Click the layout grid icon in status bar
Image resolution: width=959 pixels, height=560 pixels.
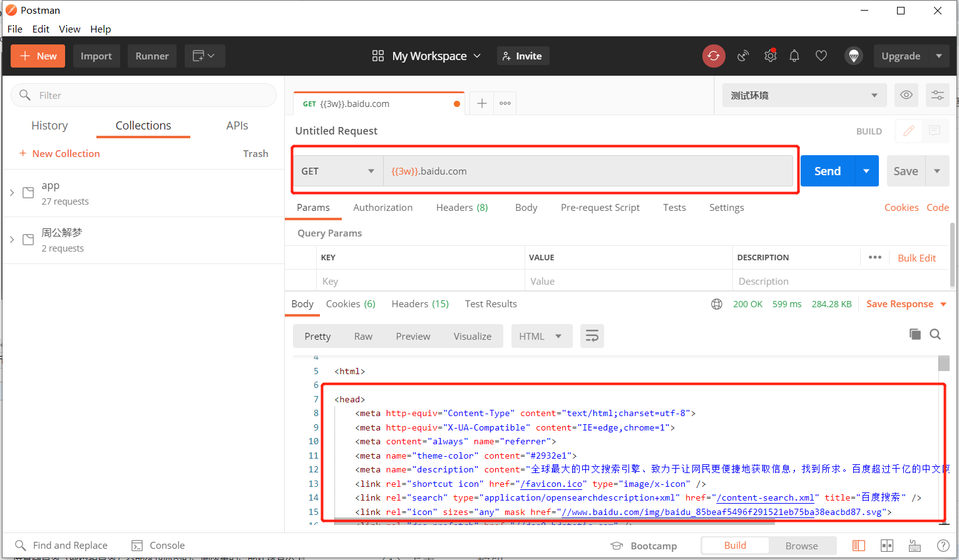pyautogui.click(x=887, y=546)
